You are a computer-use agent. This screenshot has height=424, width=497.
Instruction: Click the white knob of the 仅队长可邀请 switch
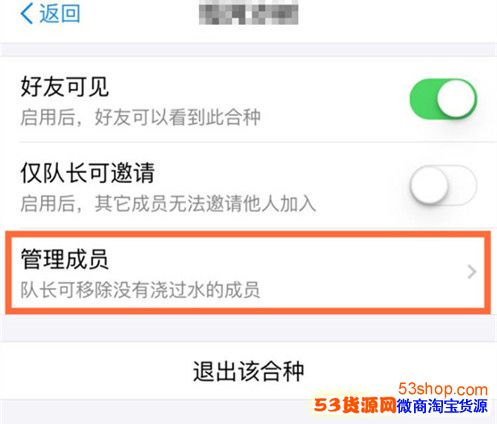[430, 185]
